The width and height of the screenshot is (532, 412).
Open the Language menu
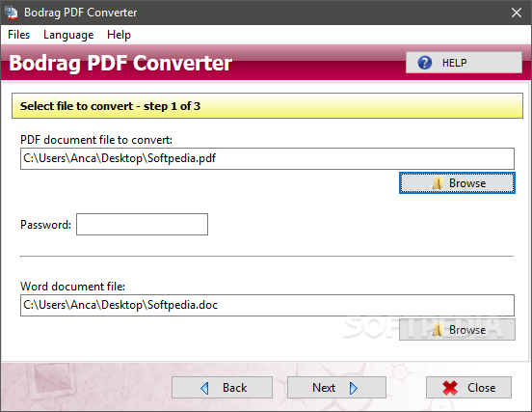point(68,35)
